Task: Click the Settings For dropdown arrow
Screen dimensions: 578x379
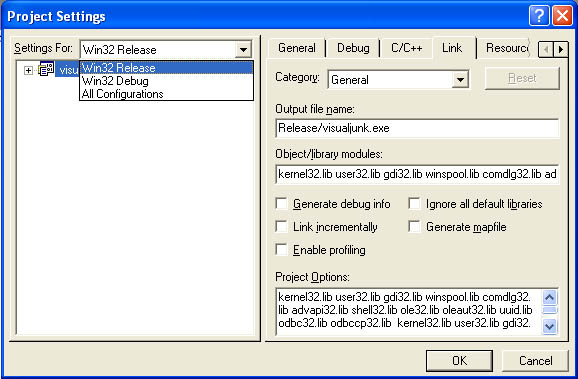Action: click(243, 49)
